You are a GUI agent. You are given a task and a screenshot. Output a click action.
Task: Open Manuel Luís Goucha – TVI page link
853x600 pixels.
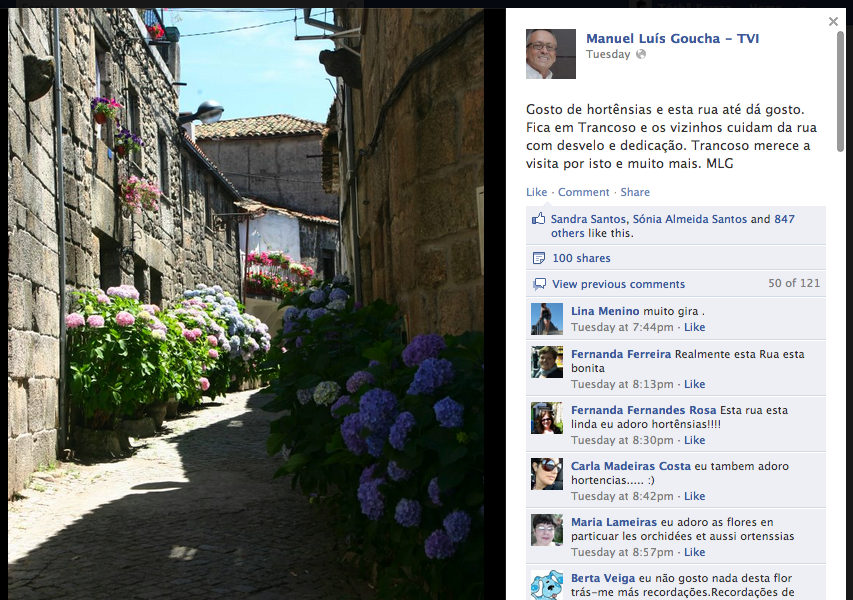[x=672, y=38]
